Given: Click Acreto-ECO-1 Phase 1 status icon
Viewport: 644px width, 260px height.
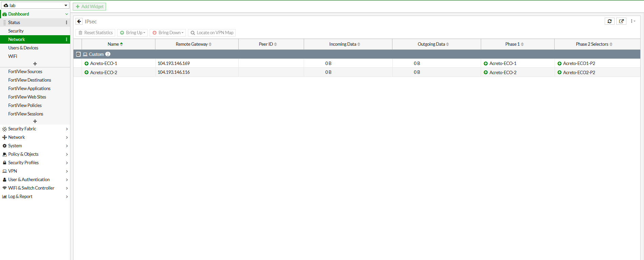Looking at the screenshot, I should click(x=486, y=63).
